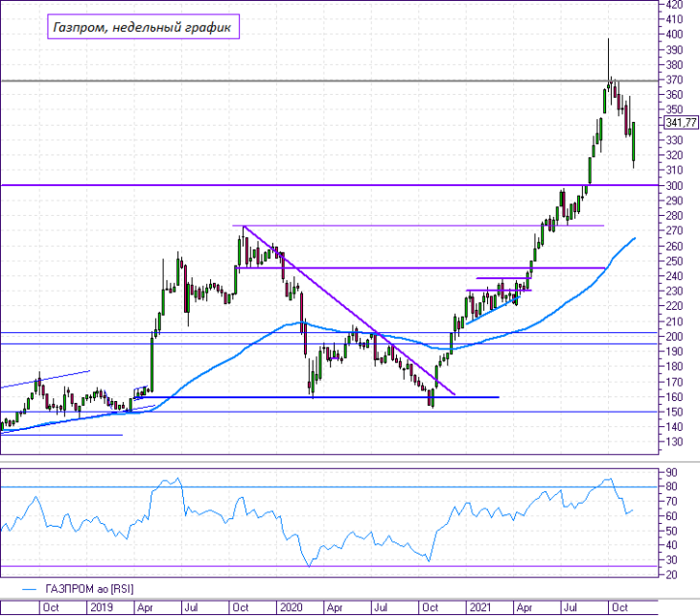Image resolution: width=700 pixels, height=616 pixels.
Task: Click price axis value 370
Action: [x=674, y=80]
